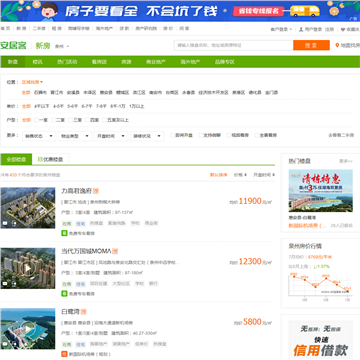Open the 信用借款 loan advertisement
The image size is (360, 360).
pyautogui.click(x=320, y=339)
